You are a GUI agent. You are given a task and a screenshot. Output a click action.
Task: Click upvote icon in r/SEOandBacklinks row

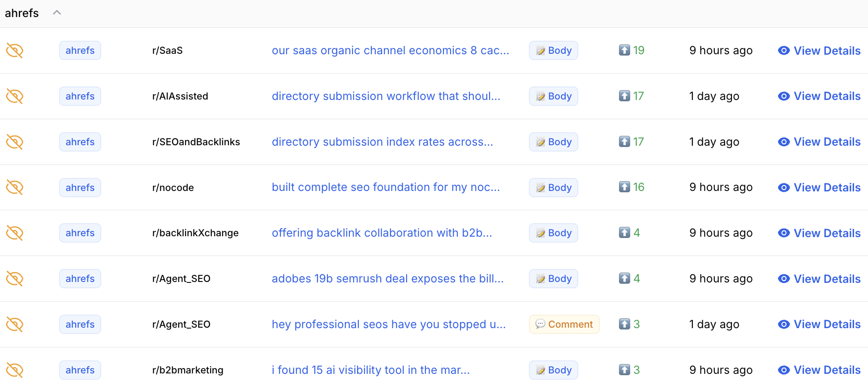coord(624,142)
